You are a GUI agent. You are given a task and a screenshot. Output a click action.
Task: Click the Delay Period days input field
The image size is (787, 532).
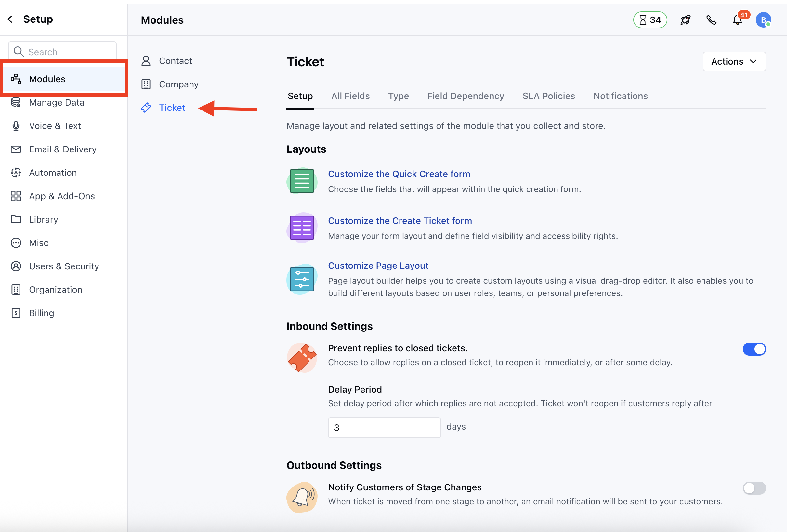(x=384, y=427)
